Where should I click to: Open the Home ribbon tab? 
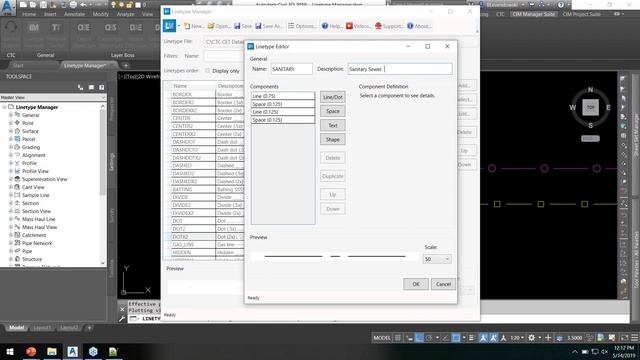pyautogui.click(x=29, y=14)
